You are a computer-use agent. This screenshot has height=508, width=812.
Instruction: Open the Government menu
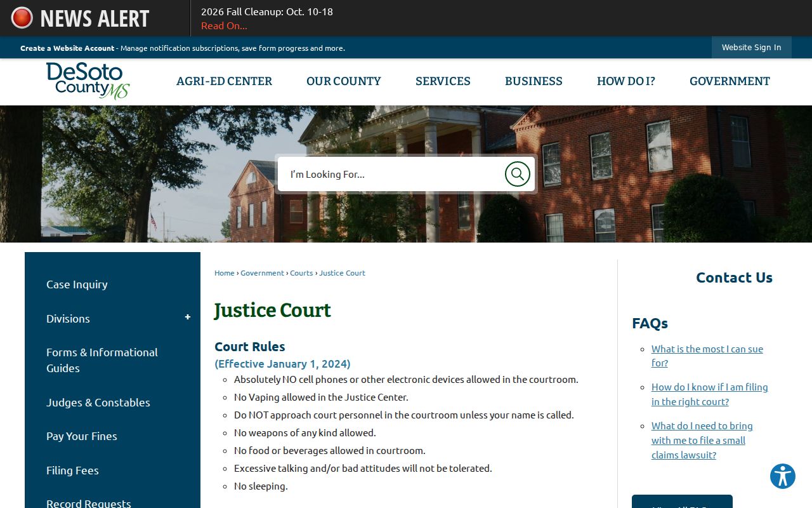click(x=730, y=81)
